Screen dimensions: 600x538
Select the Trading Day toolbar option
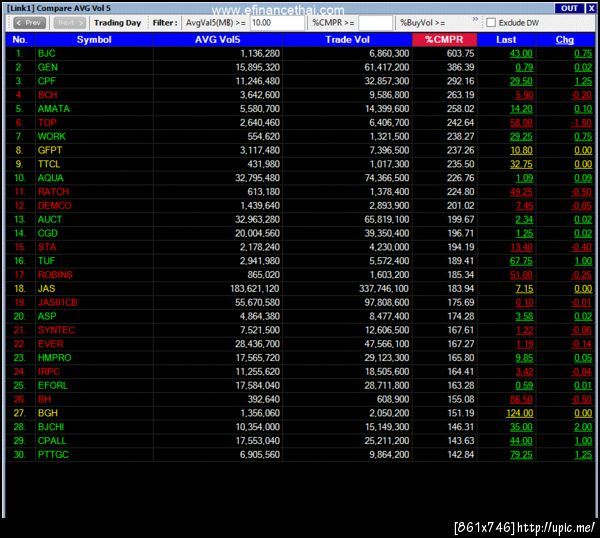(x=117, y=23)
